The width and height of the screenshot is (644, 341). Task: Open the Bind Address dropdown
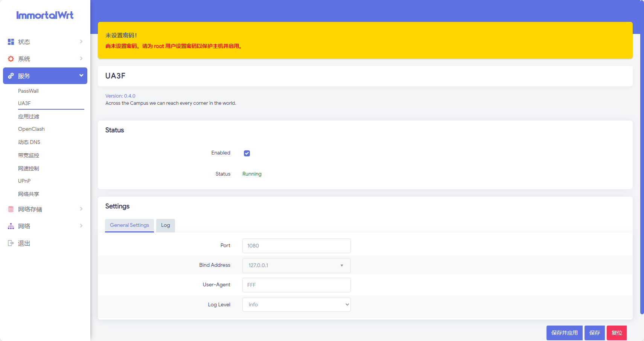coord(296,265)
